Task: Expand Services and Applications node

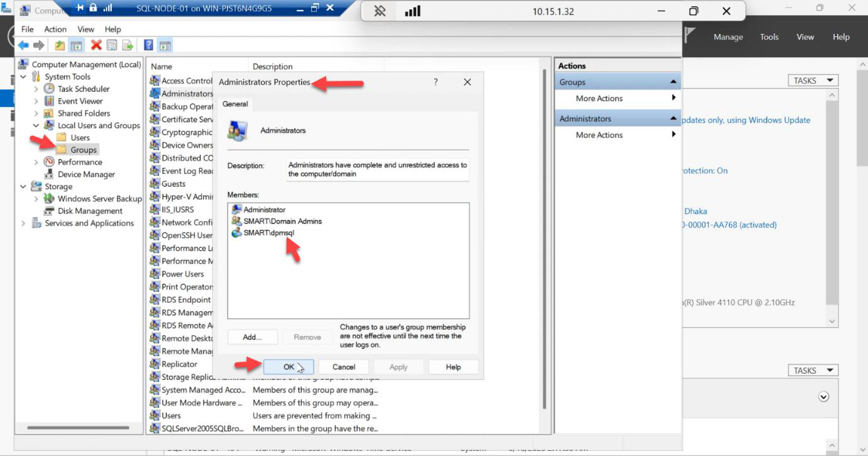Action: [x=23, y=223]
